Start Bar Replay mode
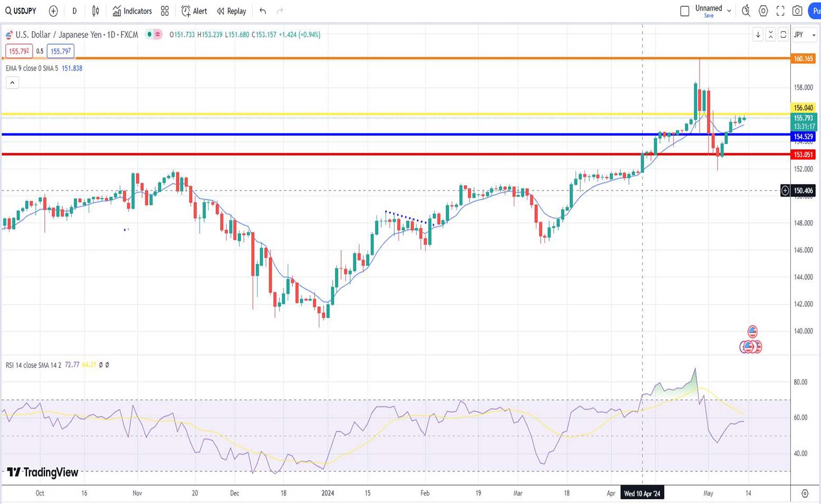The height and width of the screenshot is (504, 821). [x=231, y=11]
